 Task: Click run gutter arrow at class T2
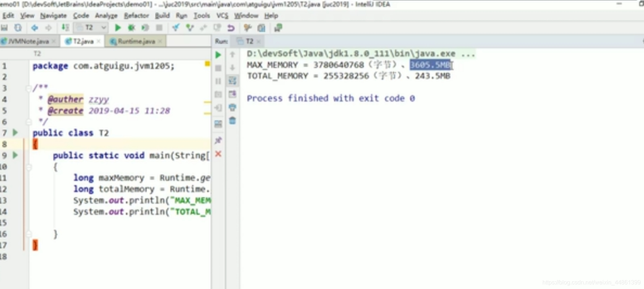(x=15, y=133)
